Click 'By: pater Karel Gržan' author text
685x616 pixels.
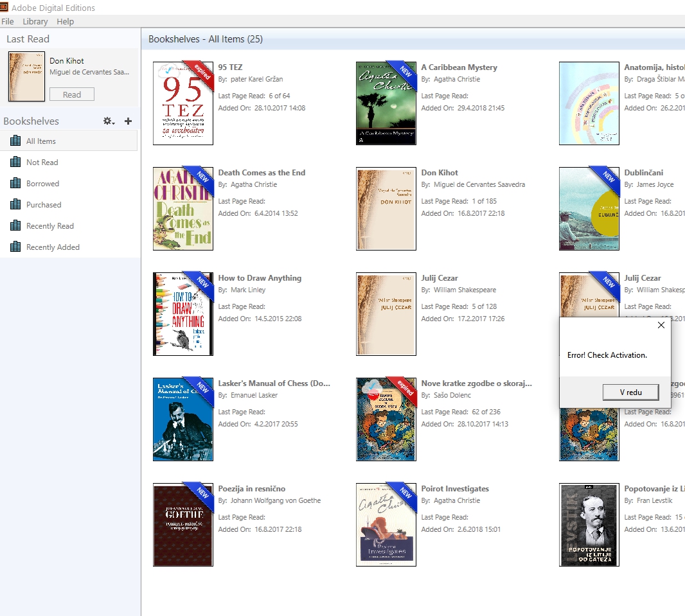pyautogui.click(x=251, y=79)
